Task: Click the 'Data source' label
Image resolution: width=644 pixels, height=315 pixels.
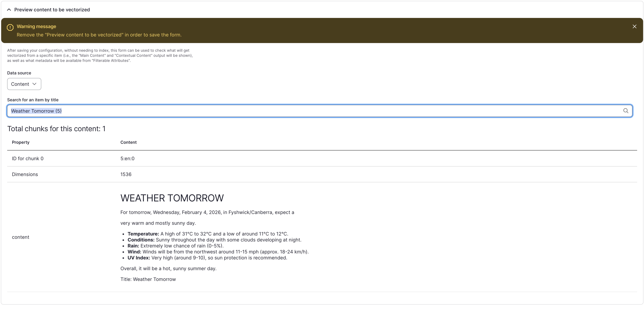Action: click(x=19, y=73)
